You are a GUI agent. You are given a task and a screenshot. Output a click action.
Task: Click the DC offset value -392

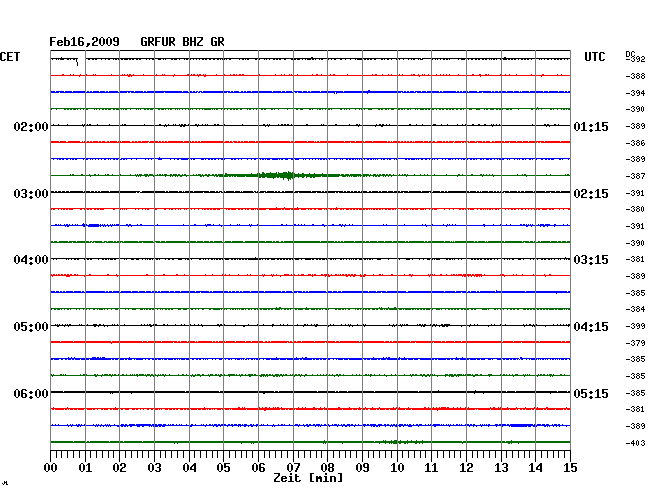pos(636,59)
